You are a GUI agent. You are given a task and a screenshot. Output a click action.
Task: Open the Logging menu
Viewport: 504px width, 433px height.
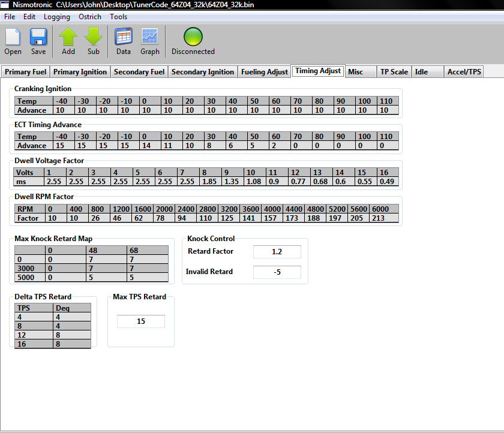pyautogui.click(x=56, y=17)
